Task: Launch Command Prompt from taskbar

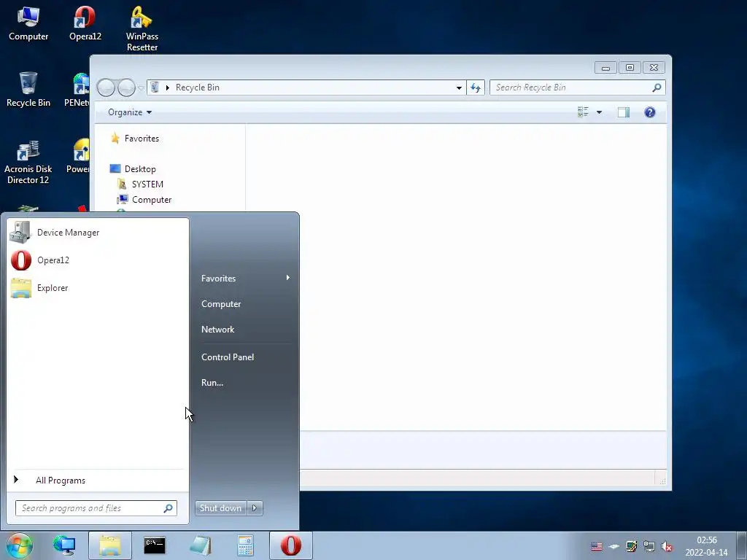Action: (155, 545)
